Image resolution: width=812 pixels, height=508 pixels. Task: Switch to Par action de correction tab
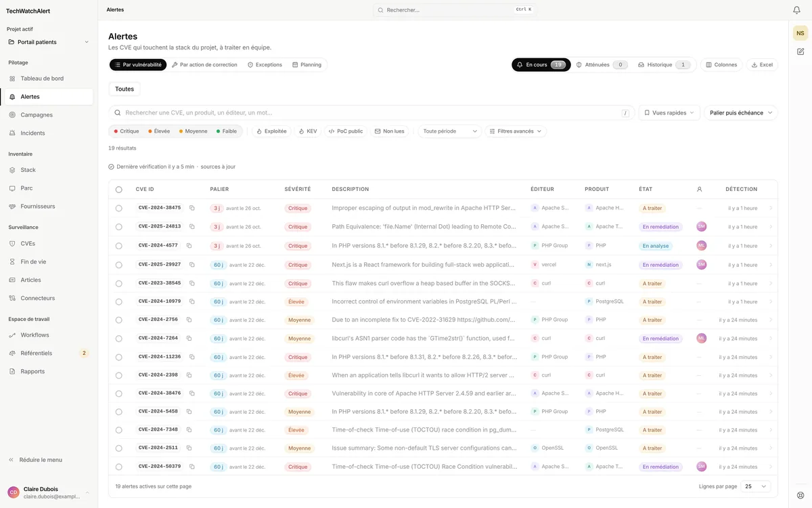pyautogui.click(x=204, y=65)
